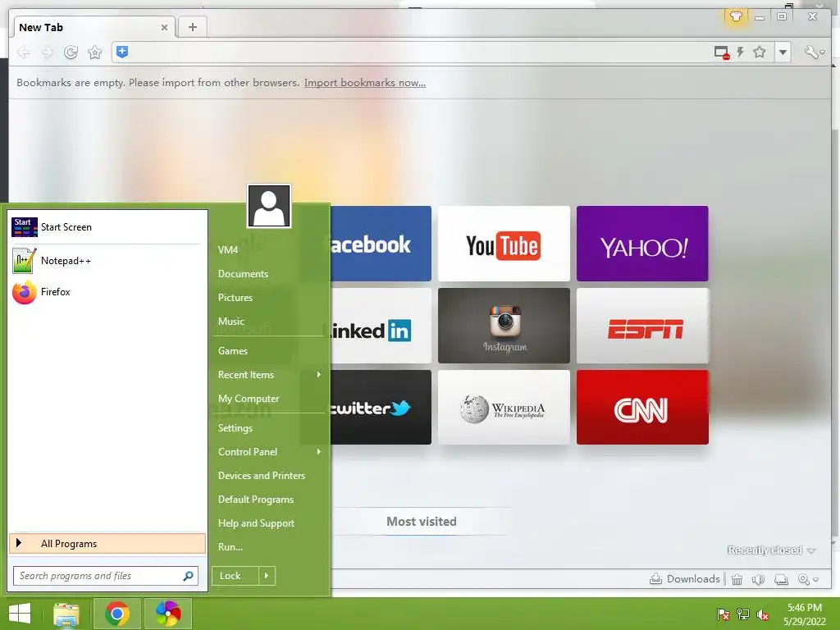This screenshot has height=630, width=840.
Task: Open Music from start menu
Action: [231, 322]
